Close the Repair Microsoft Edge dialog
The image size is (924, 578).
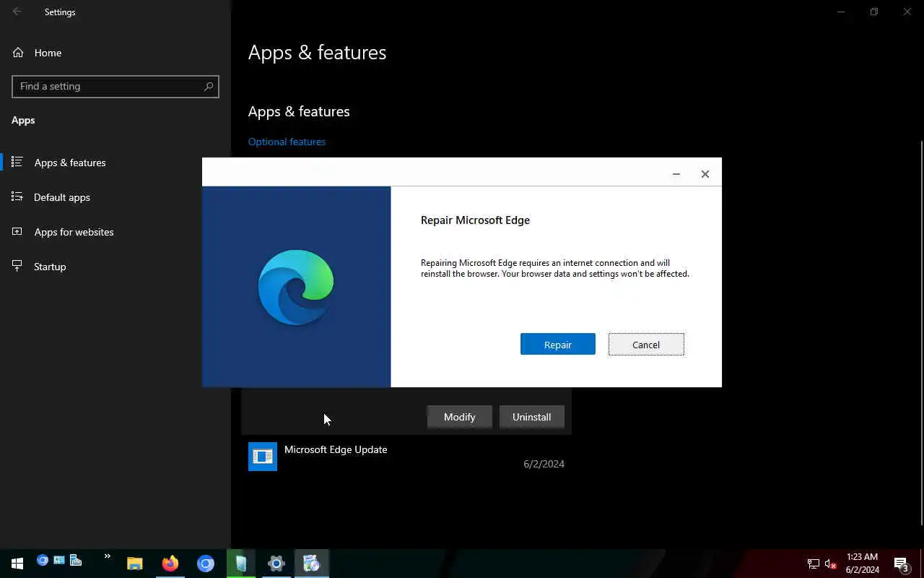pos(705,173)
